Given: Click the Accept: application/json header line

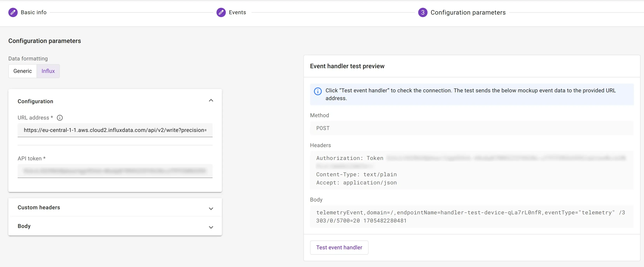Looking at the screenshot, I should click(356, 183).
